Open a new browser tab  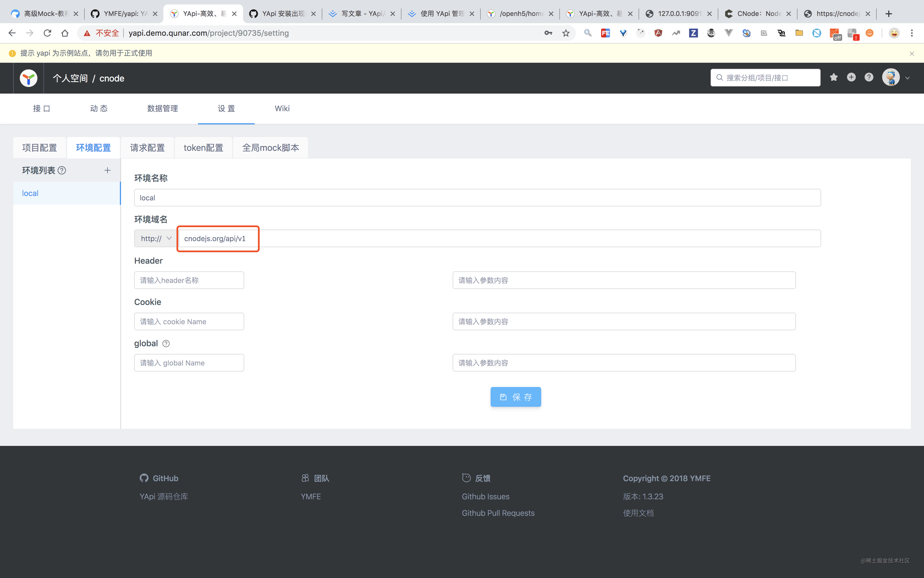point(889,14)
